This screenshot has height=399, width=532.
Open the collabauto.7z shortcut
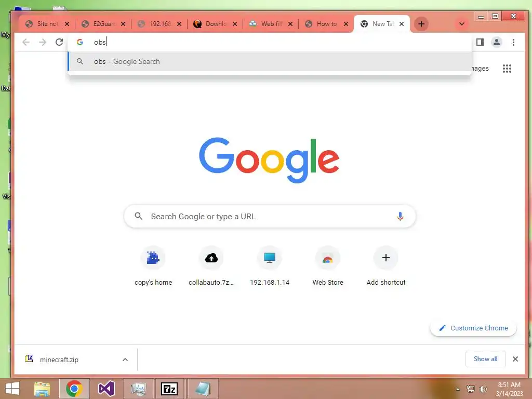[211, 267]
